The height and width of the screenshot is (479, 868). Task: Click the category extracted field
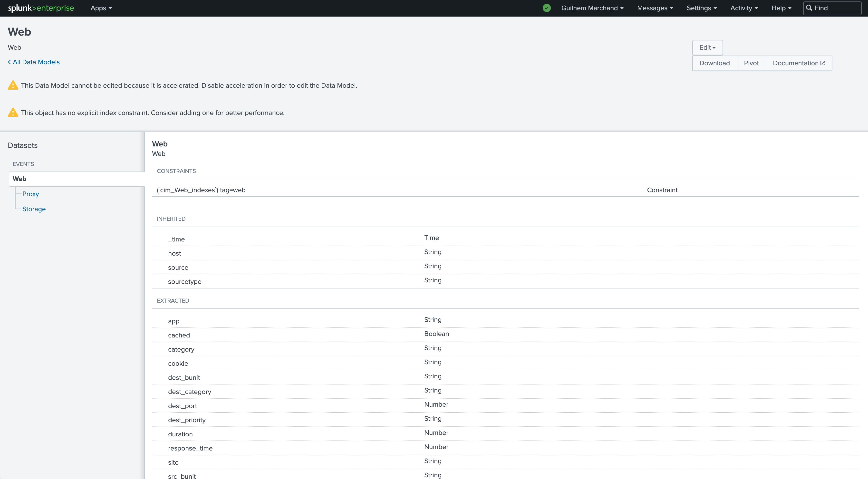[181, 349]
